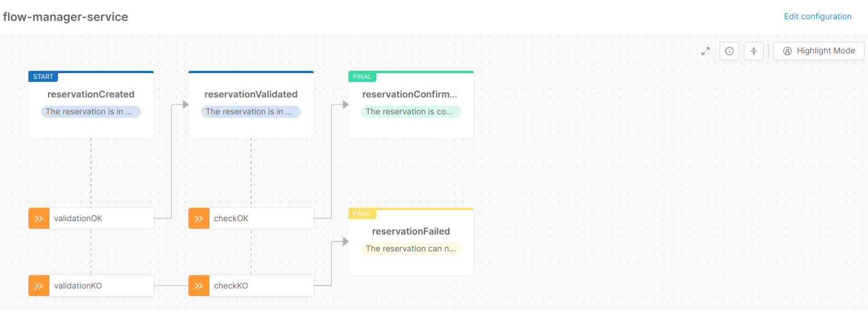Select the reservationFailed state title
868x310 pixels.
pos(411,231)
